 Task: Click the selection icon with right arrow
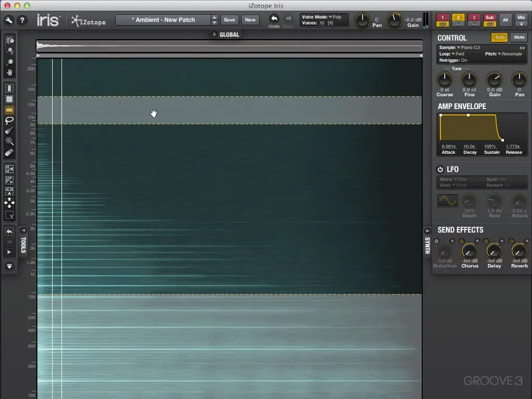[9, 169]
